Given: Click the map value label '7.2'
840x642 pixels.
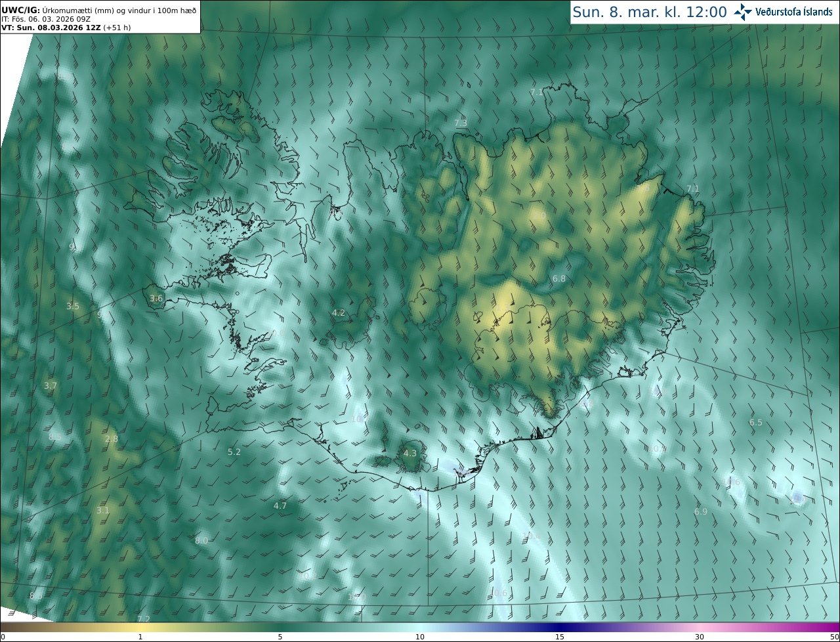Looking at the screenshot, I should pyautogui.click(x=144, y=618).
